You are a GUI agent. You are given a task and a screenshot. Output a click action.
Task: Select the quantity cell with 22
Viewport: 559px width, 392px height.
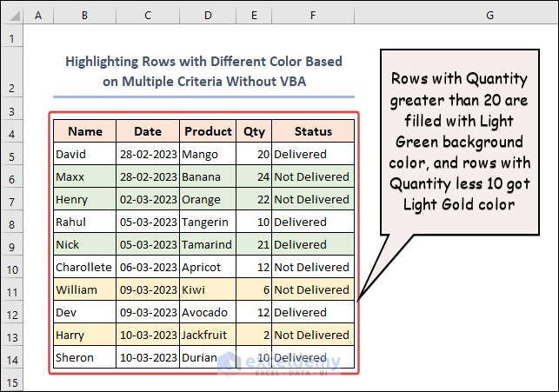coord(254,199)
